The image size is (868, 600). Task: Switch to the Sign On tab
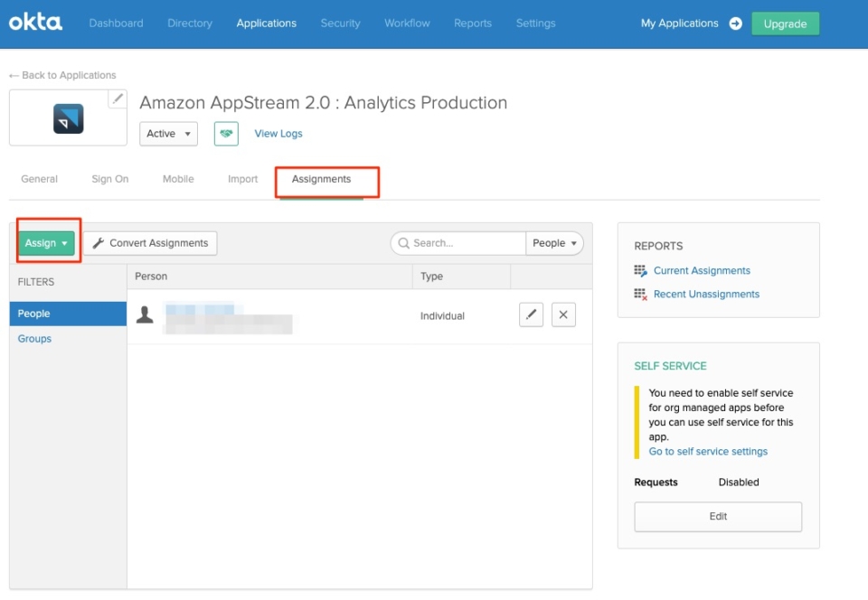click(x=109, y=179)
